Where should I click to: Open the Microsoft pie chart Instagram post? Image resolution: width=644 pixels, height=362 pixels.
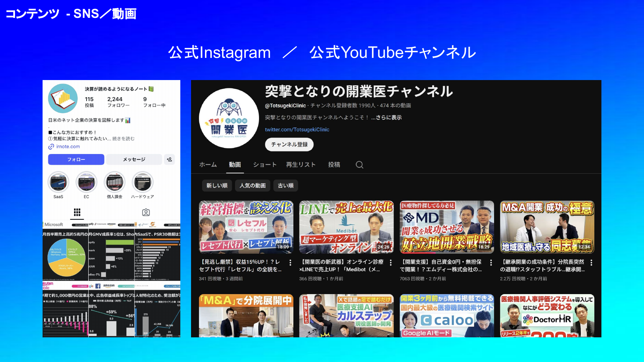click(65, 251)
